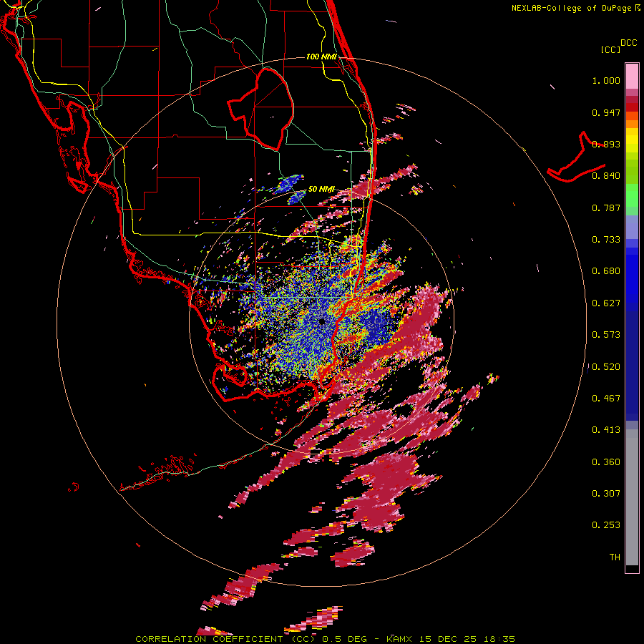Select the 0.627 scale value
Viewport: 644px width, 644px height.
coord(606,303)
